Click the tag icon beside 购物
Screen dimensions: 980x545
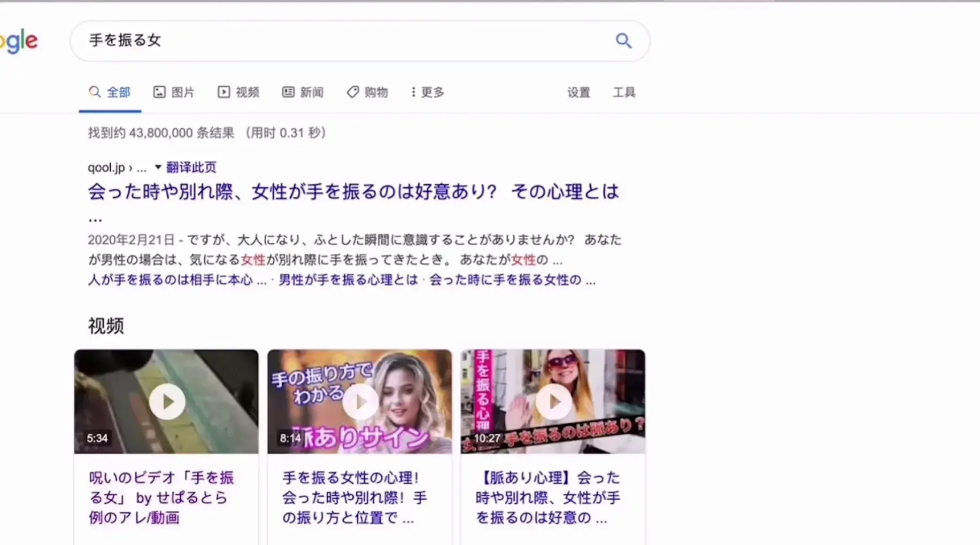point(352,92)
